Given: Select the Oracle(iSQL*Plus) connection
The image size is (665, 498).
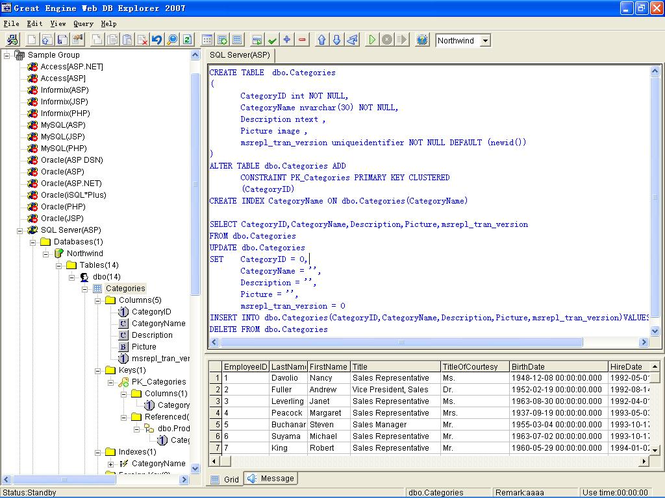Looking at the screenshot, I should tap(73, 195).
